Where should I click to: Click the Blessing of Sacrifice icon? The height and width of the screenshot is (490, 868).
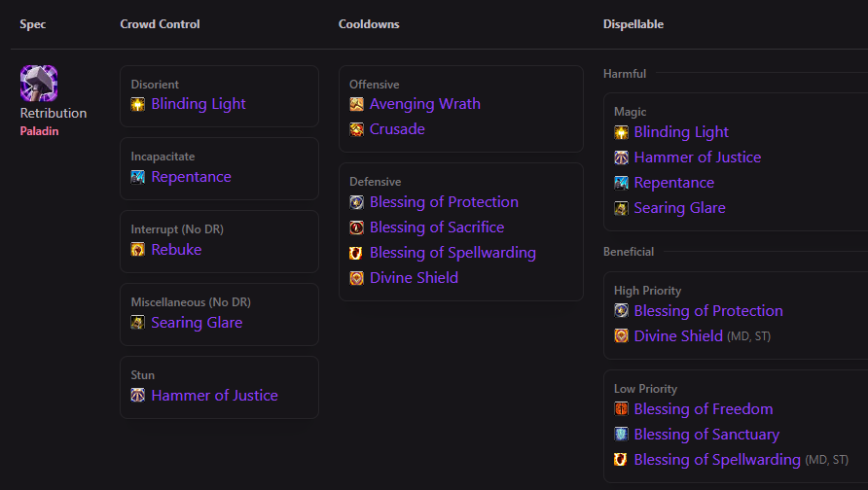click(x=357, y=227)
